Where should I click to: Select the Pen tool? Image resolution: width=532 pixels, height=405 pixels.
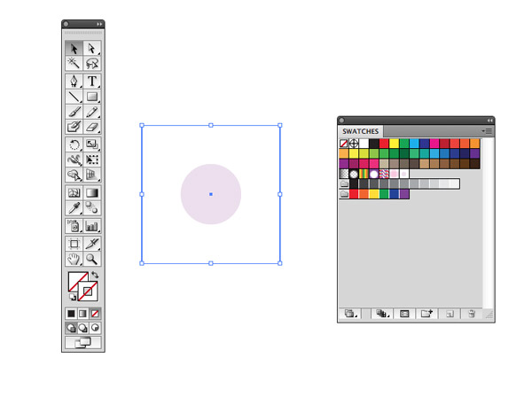pyautogui.click(x=74, y=81)
